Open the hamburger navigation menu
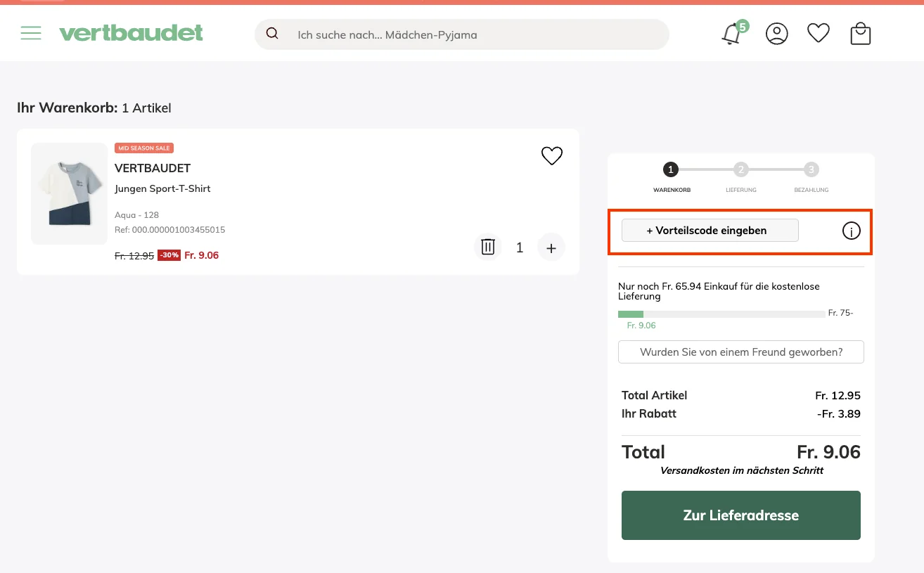 pos(31,32)
